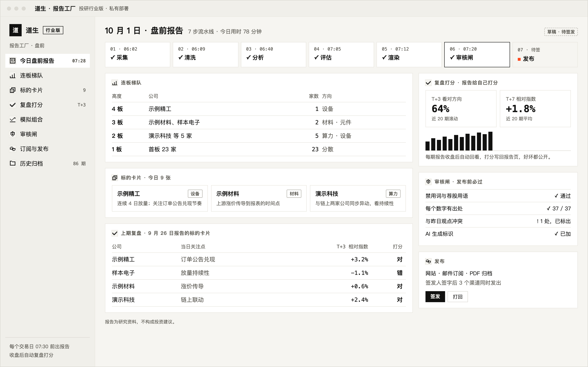This screenshot has height=367, width=588.
Task: Open the 演示科技 算力 card
Action: (358, 198)
